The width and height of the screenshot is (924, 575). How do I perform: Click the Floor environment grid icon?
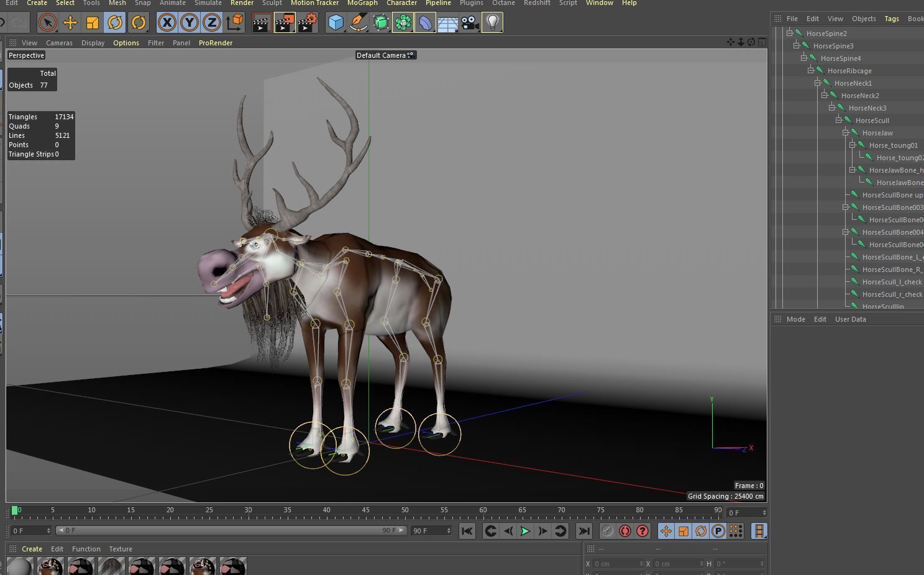click(x=448, y=23)
